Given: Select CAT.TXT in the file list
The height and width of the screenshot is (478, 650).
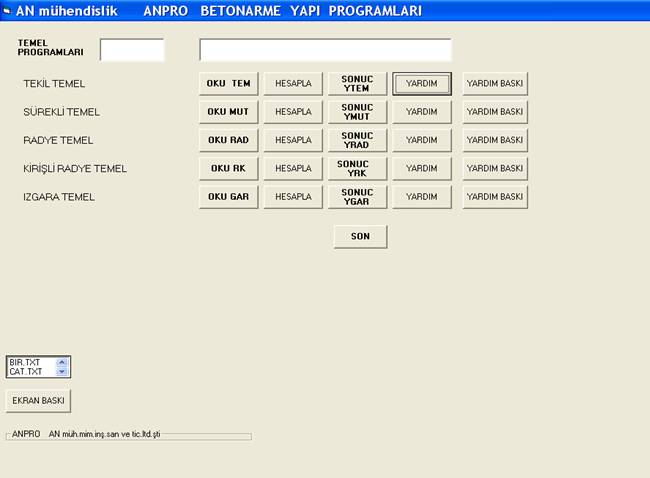Looking at the screenshot, I should point(26,371).
